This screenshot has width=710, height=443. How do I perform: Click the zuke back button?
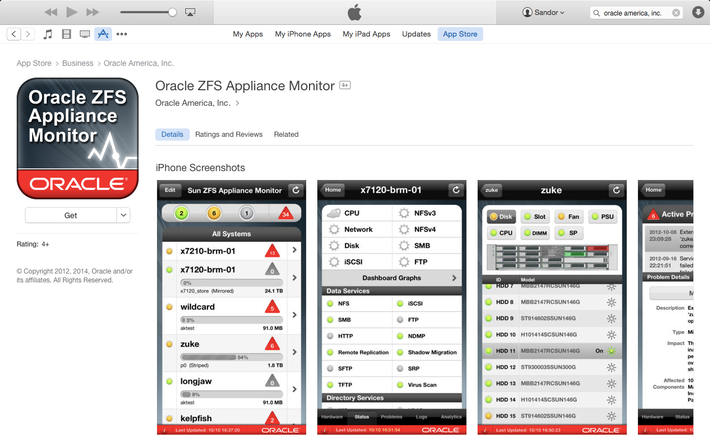click(492, 190)
